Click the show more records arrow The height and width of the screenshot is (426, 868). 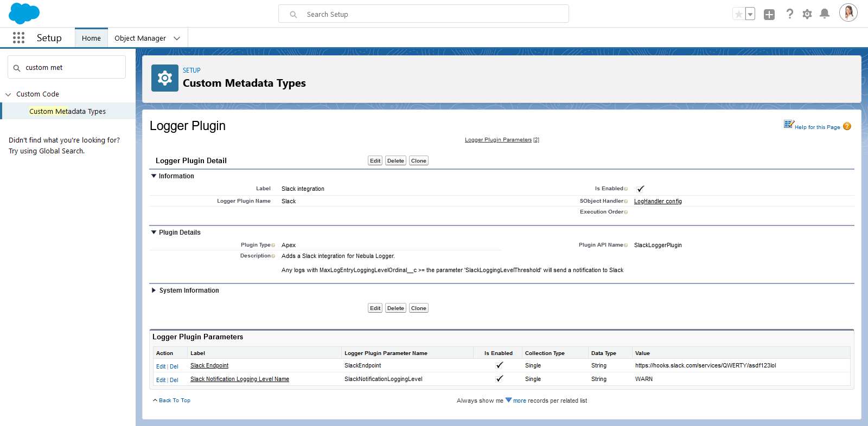pos(508,401)
